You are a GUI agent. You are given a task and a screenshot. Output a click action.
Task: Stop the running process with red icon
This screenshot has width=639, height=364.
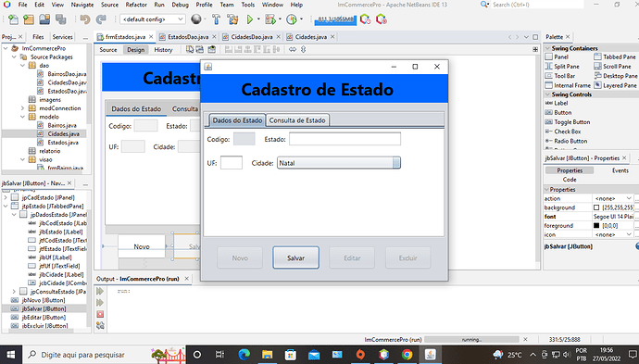[100, 314]
